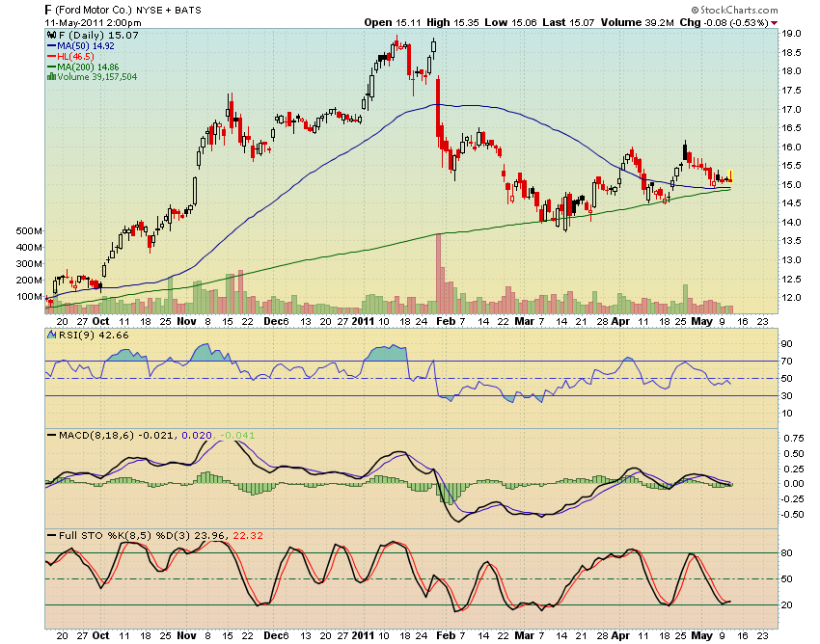Click the 19.0 price axis label
The height and width of the screenshot is (644, 820).
(791, 34)
